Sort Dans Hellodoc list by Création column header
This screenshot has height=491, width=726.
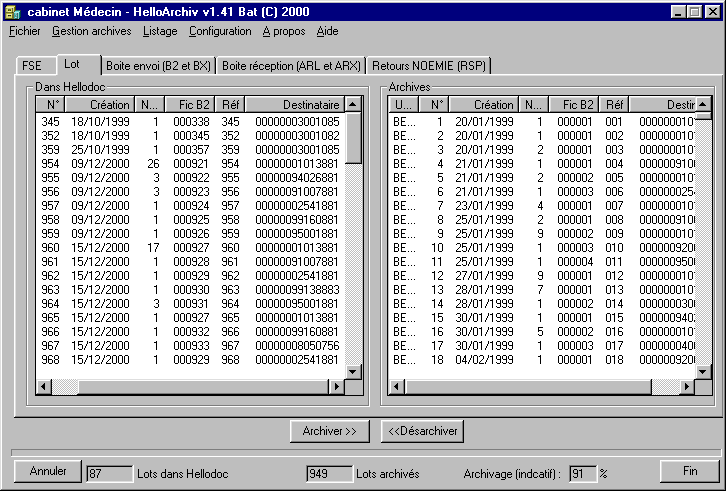[x=100, y=105]
